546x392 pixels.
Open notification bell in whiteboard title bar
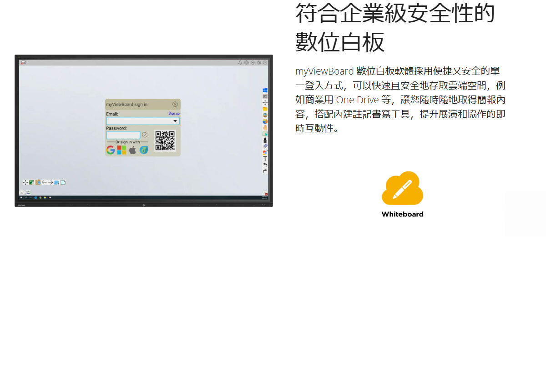click(x=240, y=63)
